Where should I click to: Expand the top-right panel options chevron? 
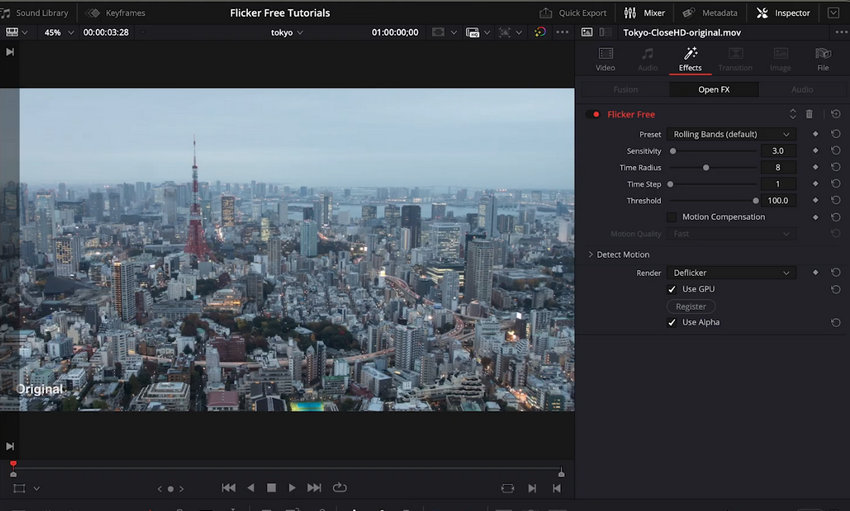point(833,13)
